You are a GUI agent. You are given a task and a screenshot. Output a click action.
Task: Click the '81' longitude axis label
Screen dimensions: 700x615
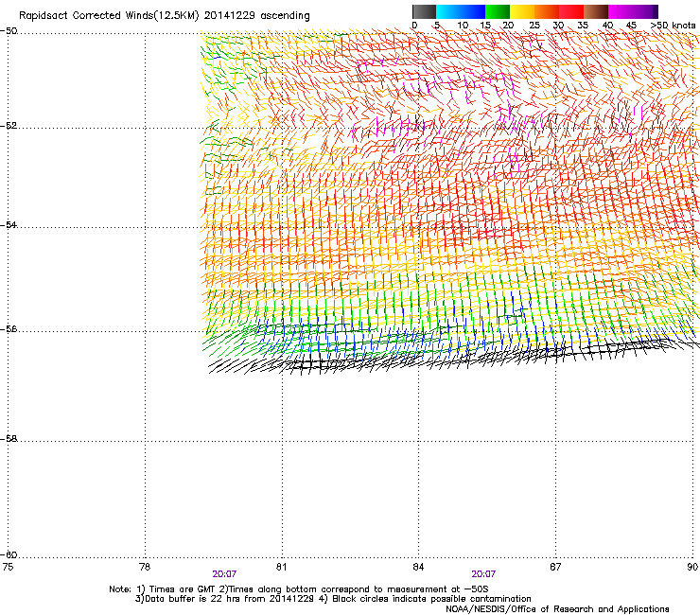[x=281, y=567]
